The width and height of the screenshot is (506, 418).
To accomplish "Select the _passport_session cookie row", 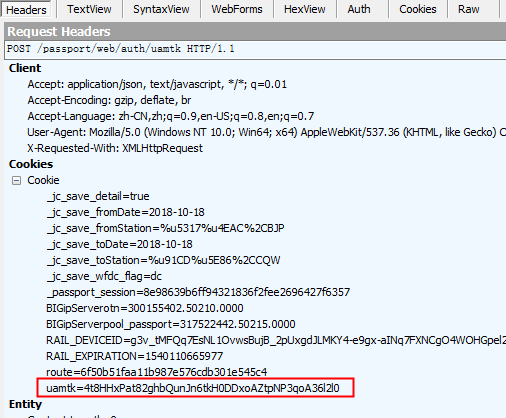I will (x=198, y=292).
